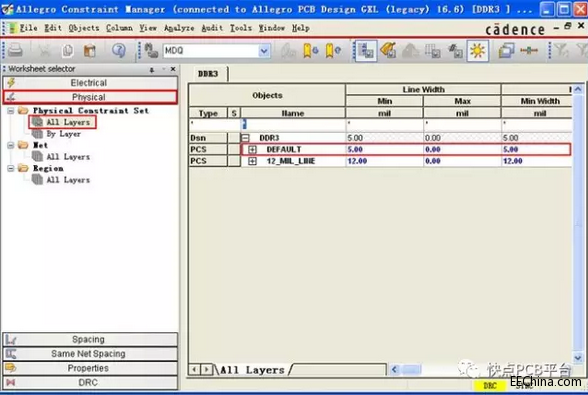Click the Name filter input field

[293, 125]
